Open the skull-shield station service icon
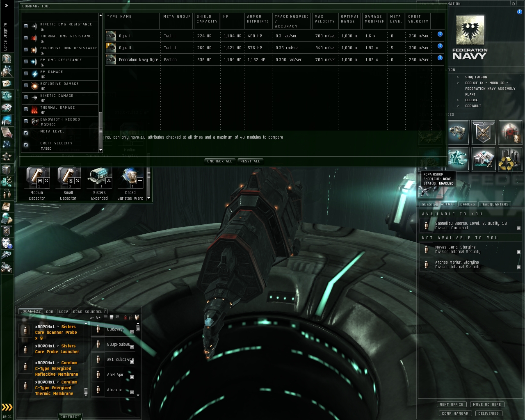 coord(484,132)
